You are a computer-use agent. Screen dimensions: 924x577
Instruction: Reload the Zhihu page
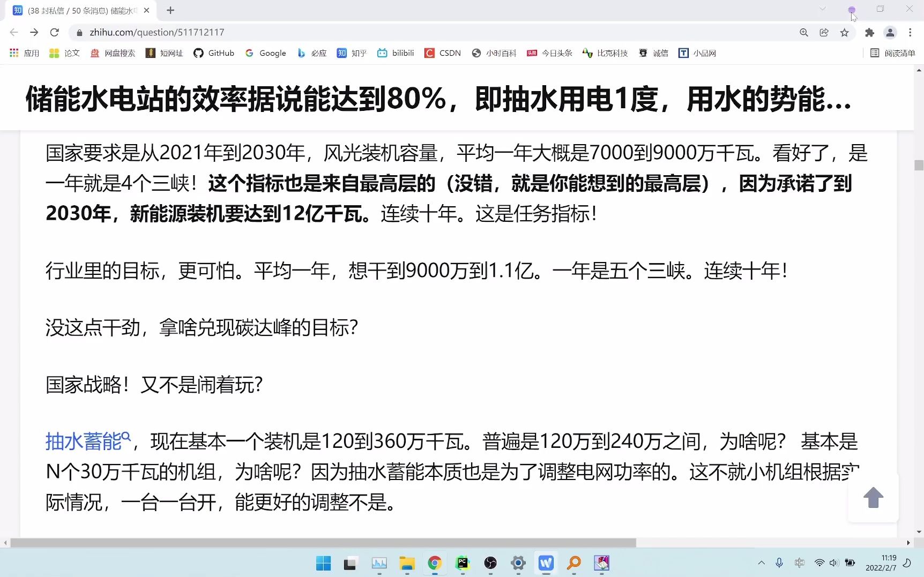point(54,33)
